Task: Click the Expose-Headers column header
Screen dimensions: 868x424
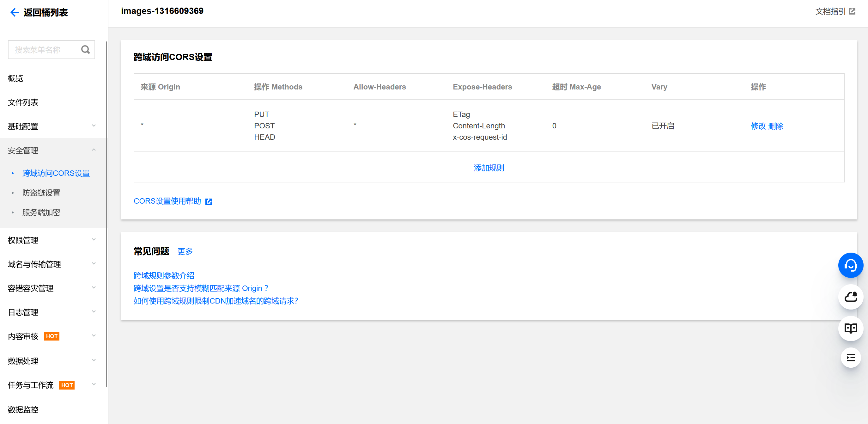Action: point(482,87)
